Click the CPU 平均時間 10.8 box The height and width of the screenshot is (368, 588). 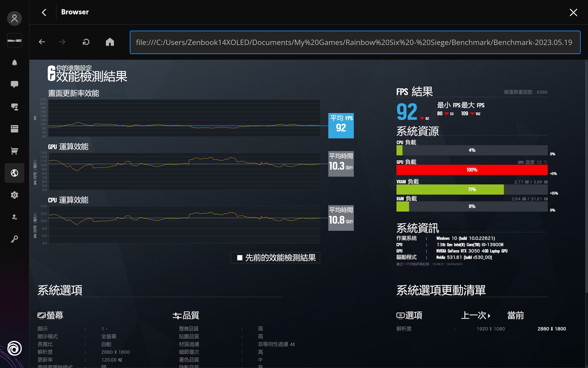click(x=341, y=218)
